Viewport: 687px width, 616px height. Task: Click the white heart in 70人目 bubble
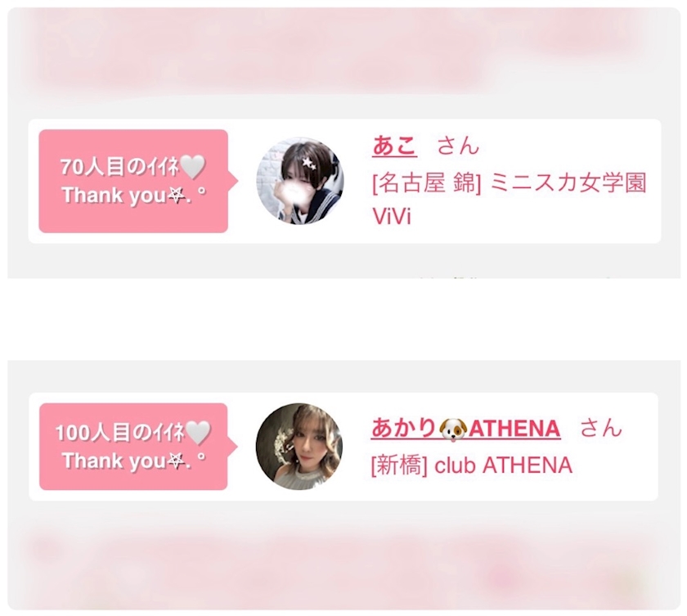pyautogui.click(x=193, y=168)
